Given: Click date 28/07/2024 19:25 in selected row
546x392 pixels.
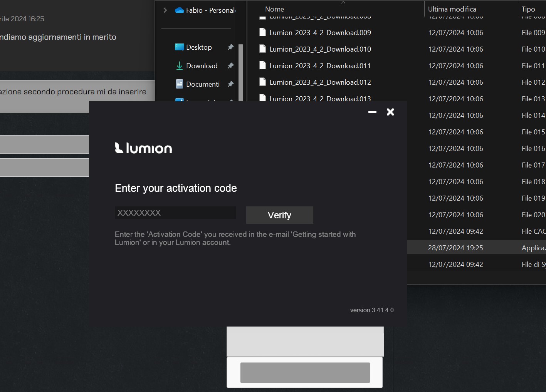Looking at the screenshot, I should pos(455,248).
